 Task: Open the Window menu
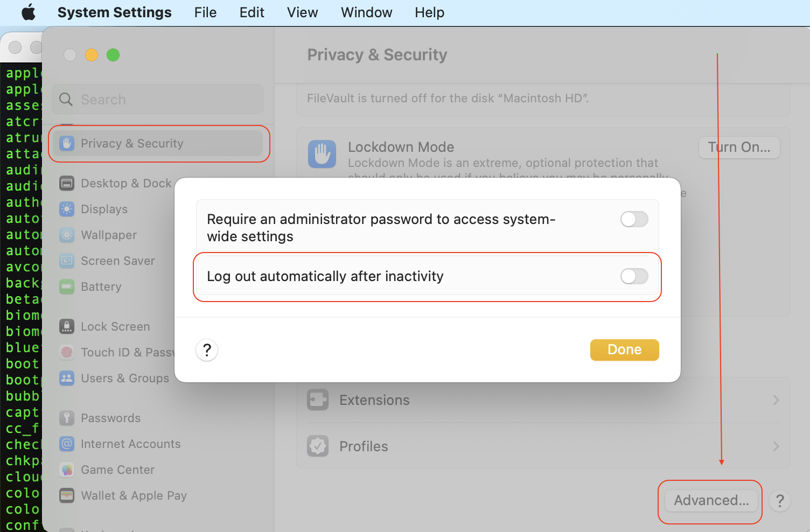(x=366, y=12)
